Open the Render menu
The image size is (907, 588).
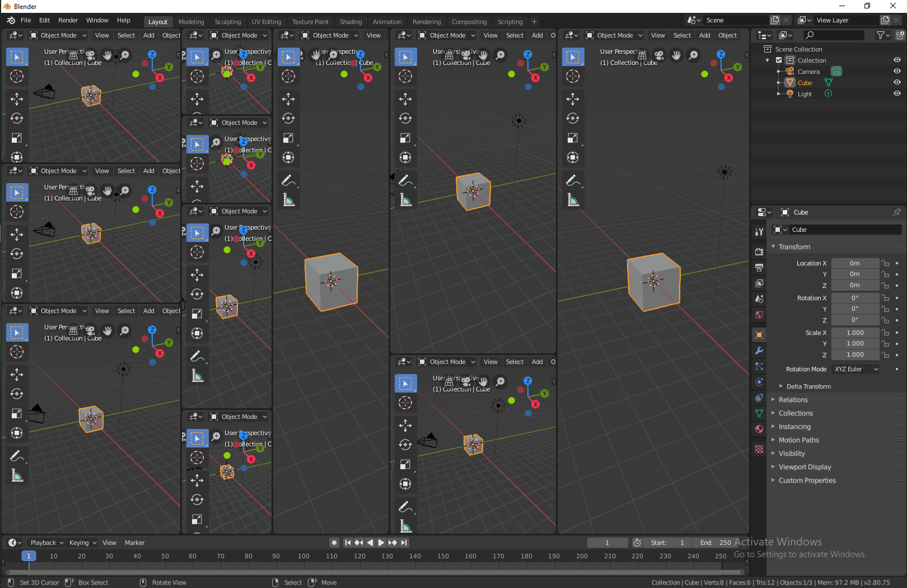[68, 20]
